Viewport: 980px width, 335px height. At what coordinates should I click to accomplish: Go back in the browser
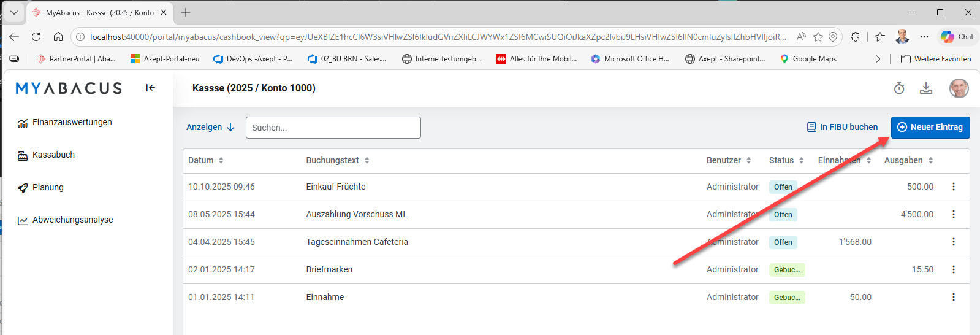(14, 37)
